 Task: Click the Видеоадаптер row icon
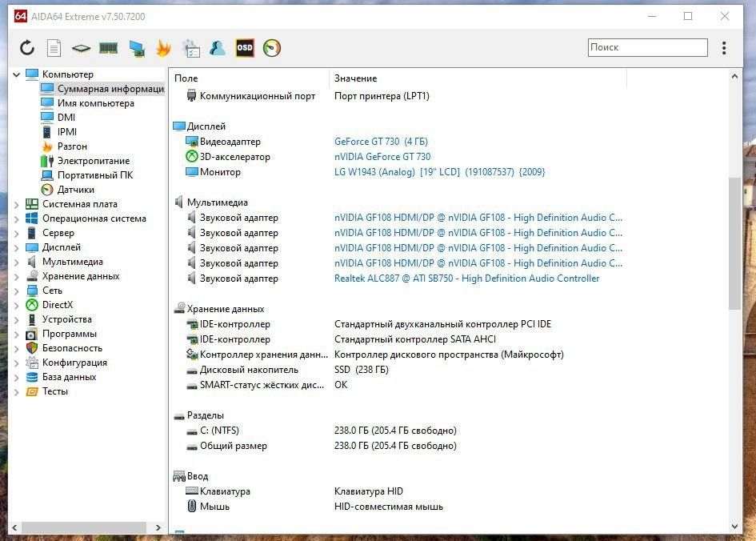point(192,142)
